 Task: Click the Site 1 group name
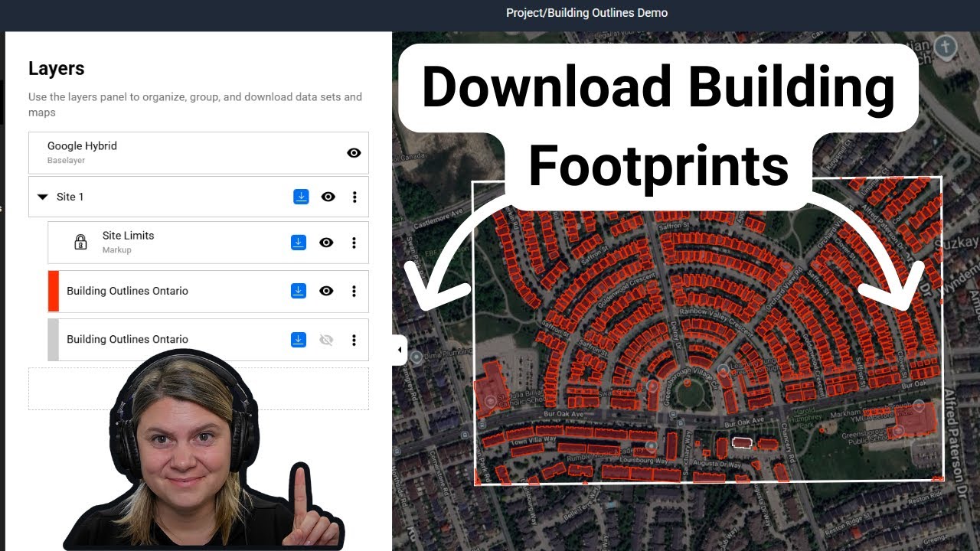pos(70,197)
